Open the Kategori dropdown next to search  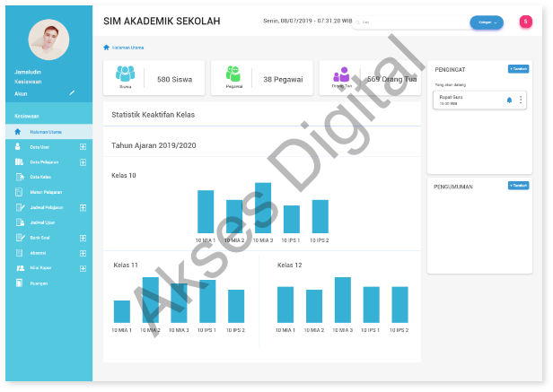click(487, 22)
